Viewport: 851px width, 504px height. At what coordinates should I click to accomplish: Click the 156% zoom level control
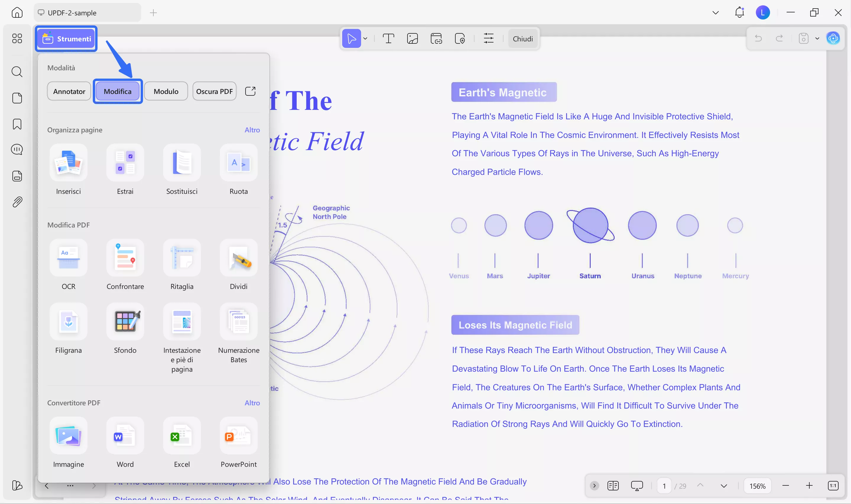(x=757, y=486)
